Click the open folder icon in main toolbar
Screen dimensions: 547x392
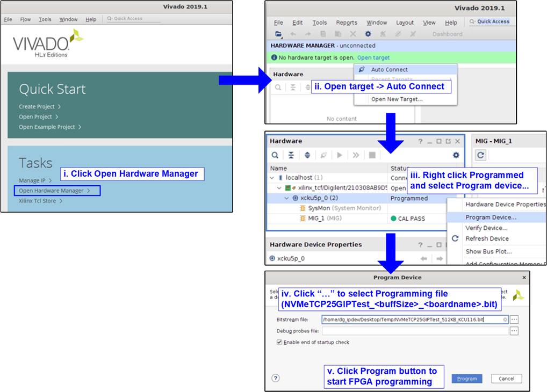click(278, 34)
